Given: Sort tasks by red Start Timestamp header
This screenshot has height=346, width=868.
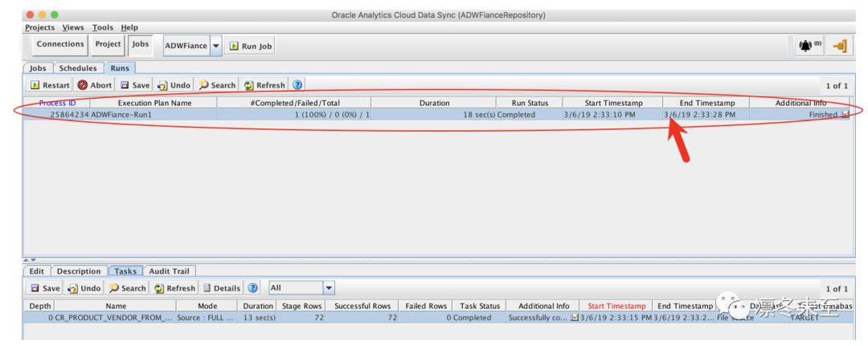Looking at the screenshot, I should click(616, 306).
